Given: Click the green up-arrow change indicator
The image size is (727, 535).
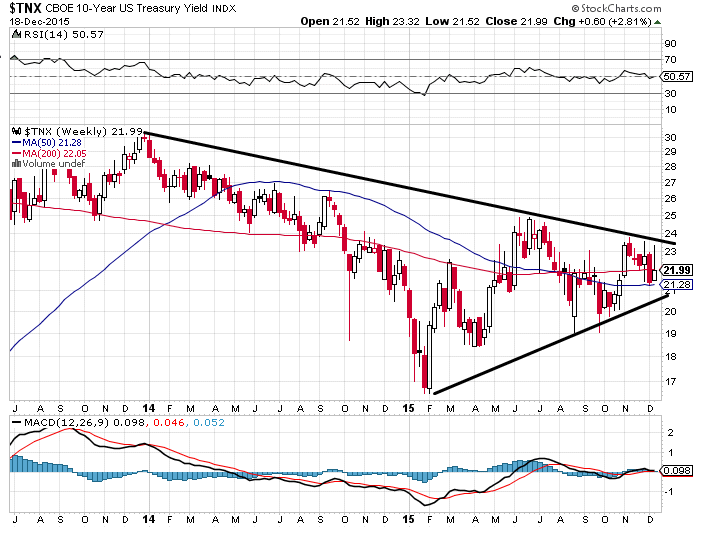Looking at the screenshot, I should tap(657, 22).
